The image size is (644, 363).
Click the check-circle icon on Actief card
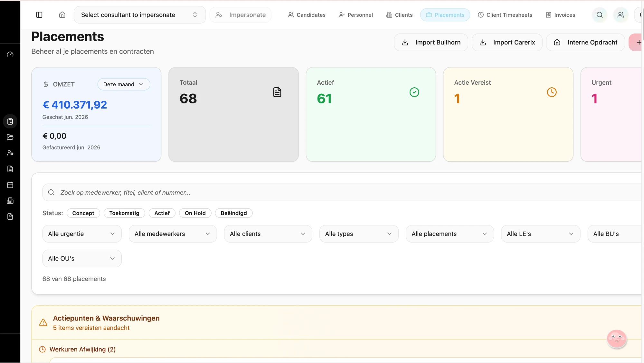(414, 92)
